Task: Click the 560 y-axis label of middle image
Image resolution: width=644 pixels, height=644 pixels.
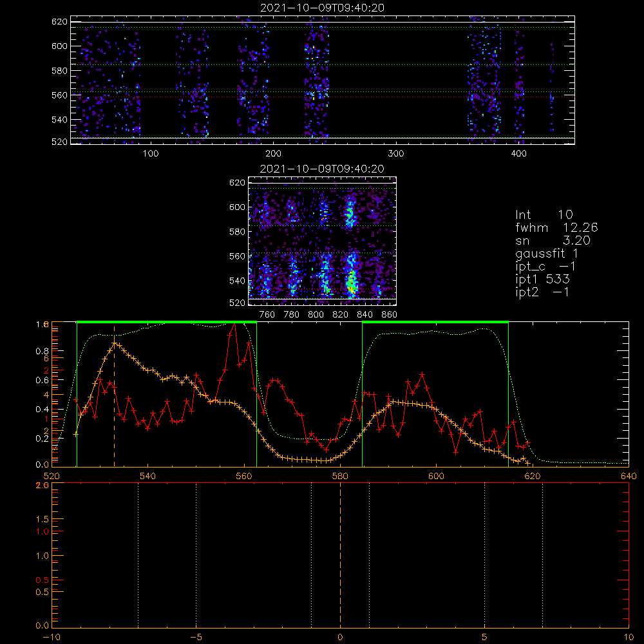Action: point(237,256)
